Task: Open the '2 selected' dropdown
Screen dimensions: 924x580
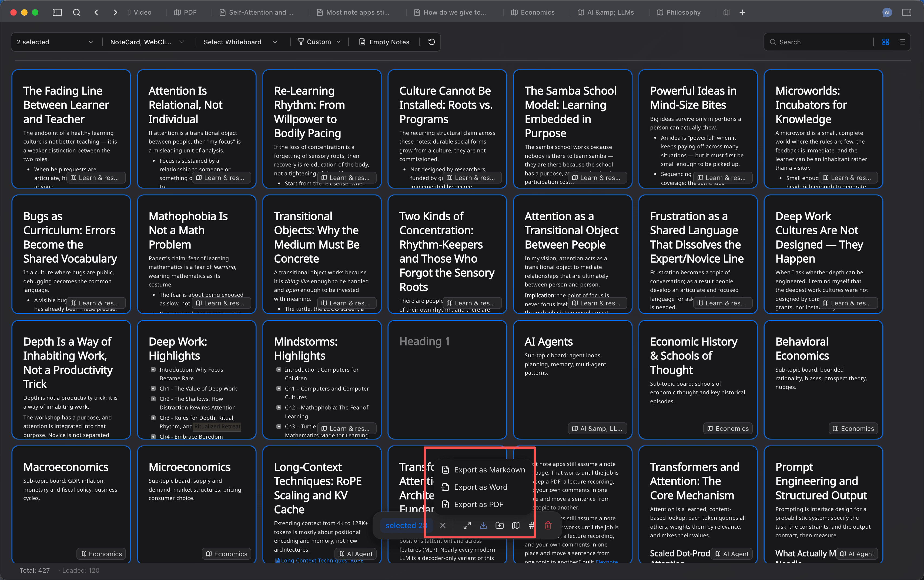Action: click(55, 42)
